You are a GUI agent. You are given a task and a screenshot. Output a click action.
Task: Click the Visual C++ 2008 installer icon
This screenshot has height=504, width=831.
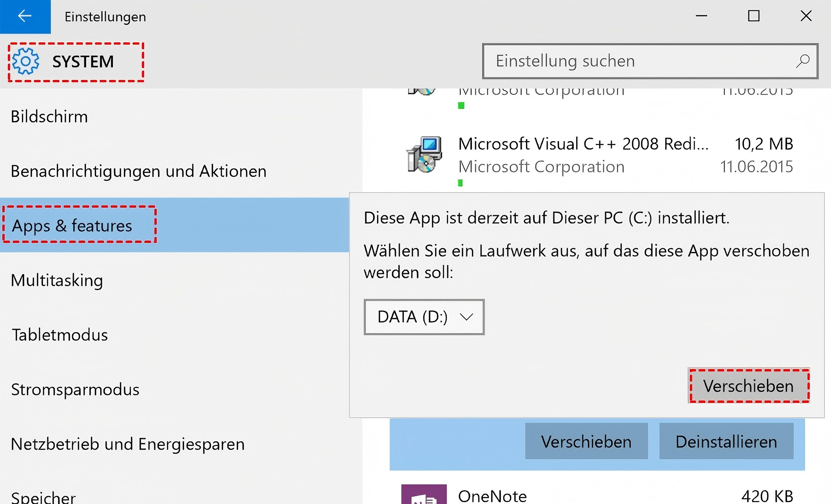click(x=424, y=155)
